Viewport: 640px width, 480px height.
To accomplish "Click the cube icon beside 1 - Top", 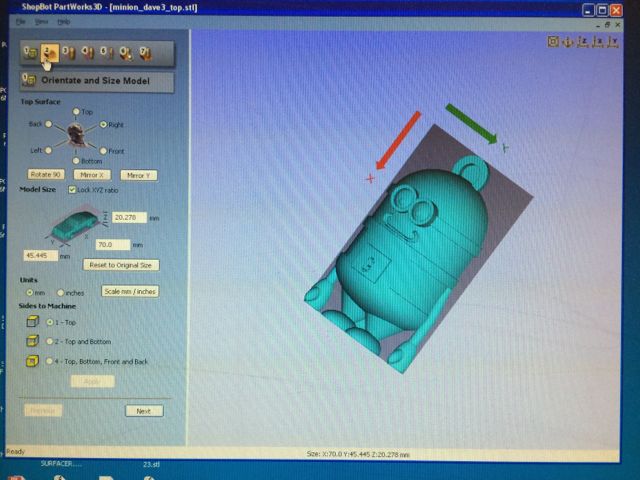I will pos(33,322).
